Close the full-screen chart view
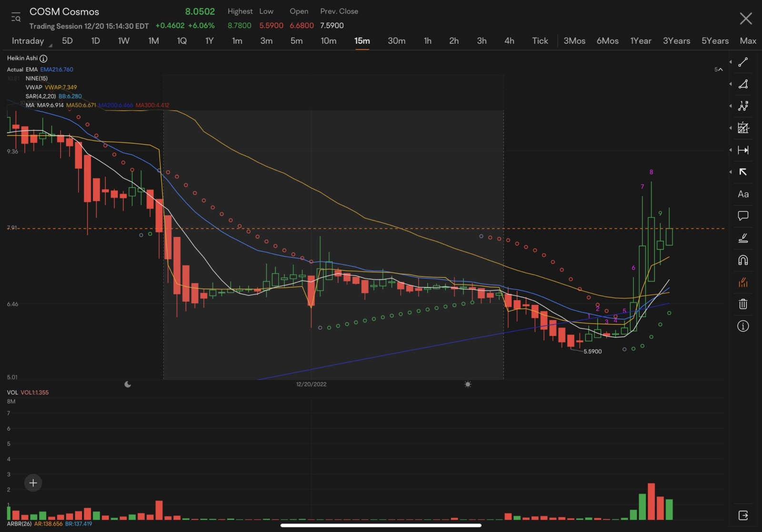 point(745,19)
